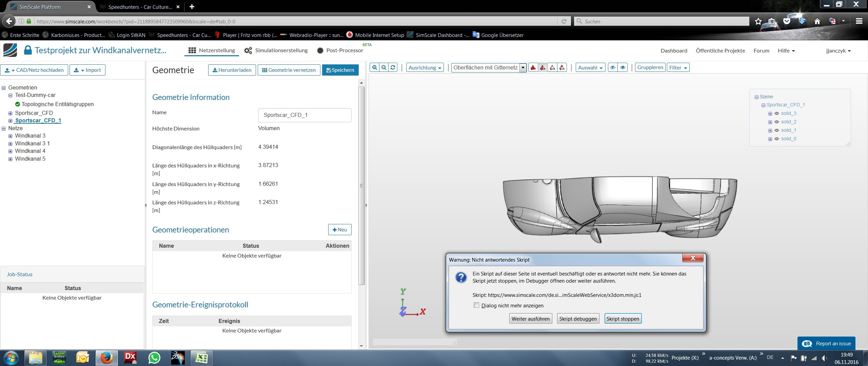Click the 'Geometrie vernetzen' button

tap(289, 70)
